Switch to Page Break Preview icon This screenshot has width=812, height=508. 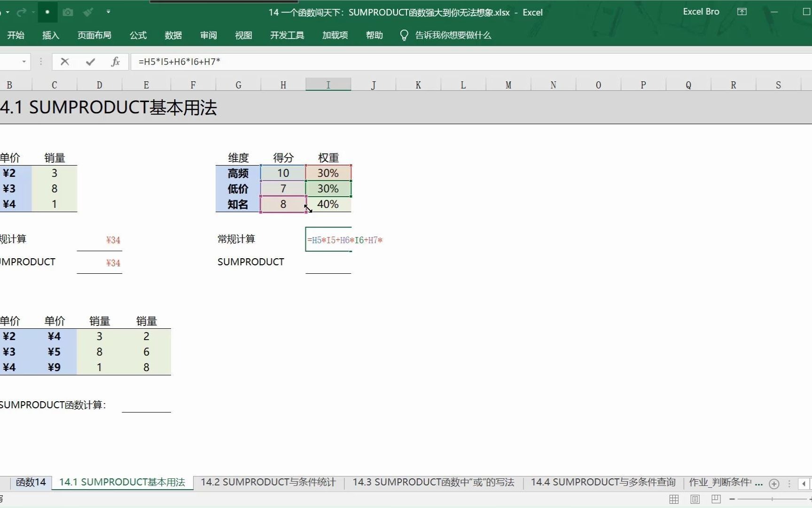tap(716, 499)
